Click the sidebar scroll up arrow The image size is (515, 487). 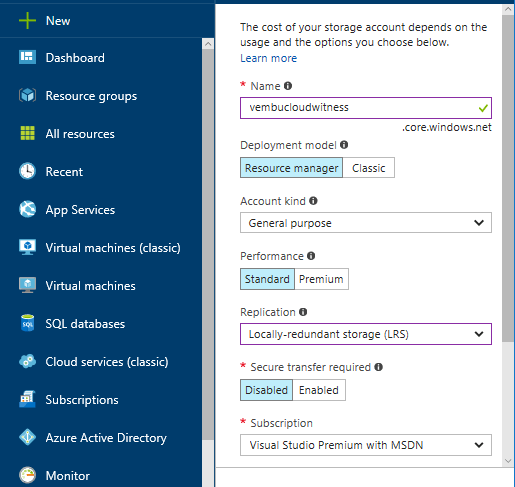[x=208, y=44]
